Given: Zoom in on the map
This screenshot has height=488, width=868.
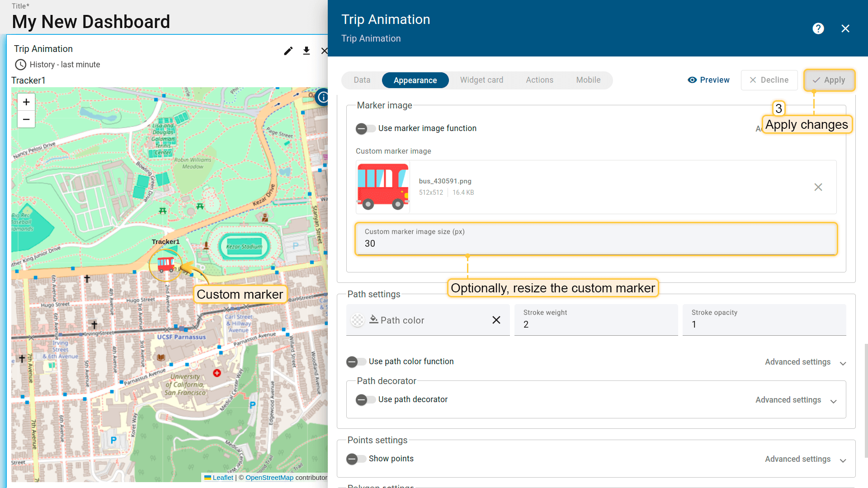Looking at the screenshot, I should pyautogui.click(x=26, y=102).
